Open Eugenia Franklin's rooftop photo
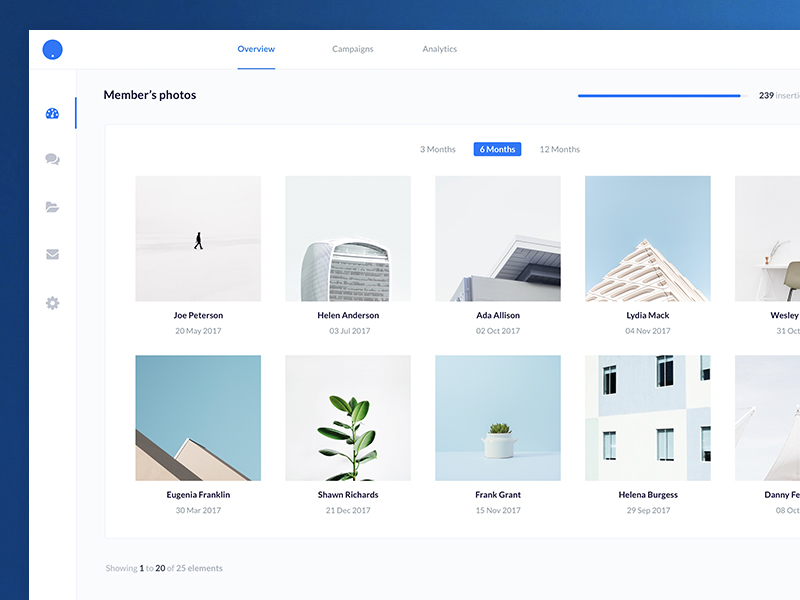Image resolution: width=800 pixels, height=600 pixels. click(x=198, y=418)
